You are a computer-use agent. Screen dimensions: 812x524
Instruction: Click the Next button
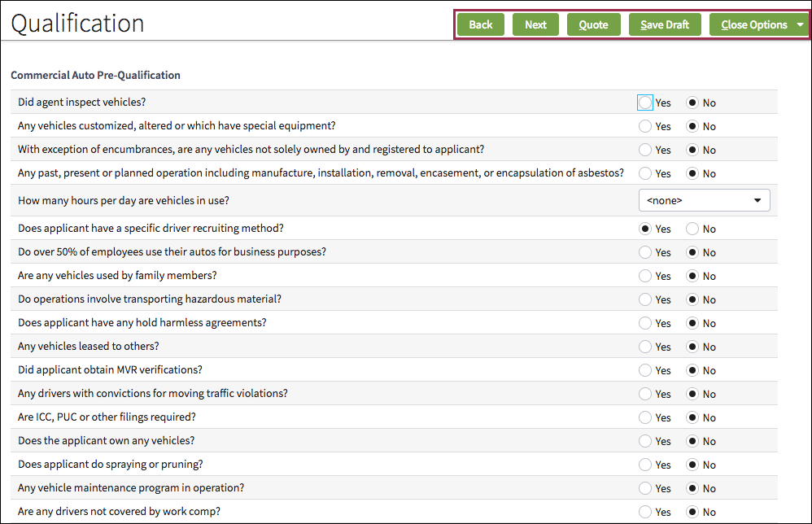pyautogui.click(x=535, y=24)
